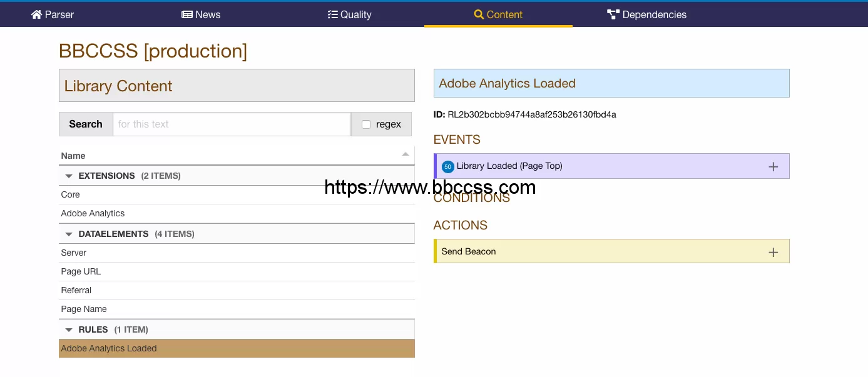Screen dimensions: 868x377
Task: Select the Adobe Analytics Loaded rule row
Action: (237, 348)
